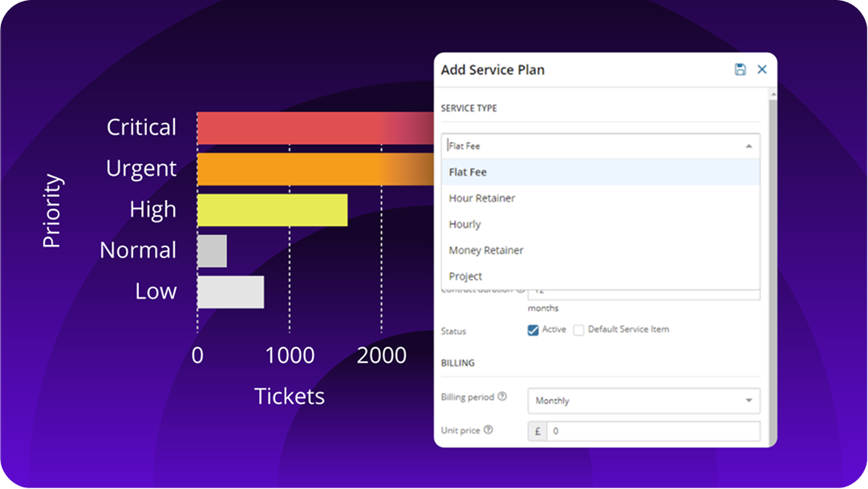Uncheck the Active status checkbox
Viewport: 868px width, 489px height.
[x=533, y=330]
